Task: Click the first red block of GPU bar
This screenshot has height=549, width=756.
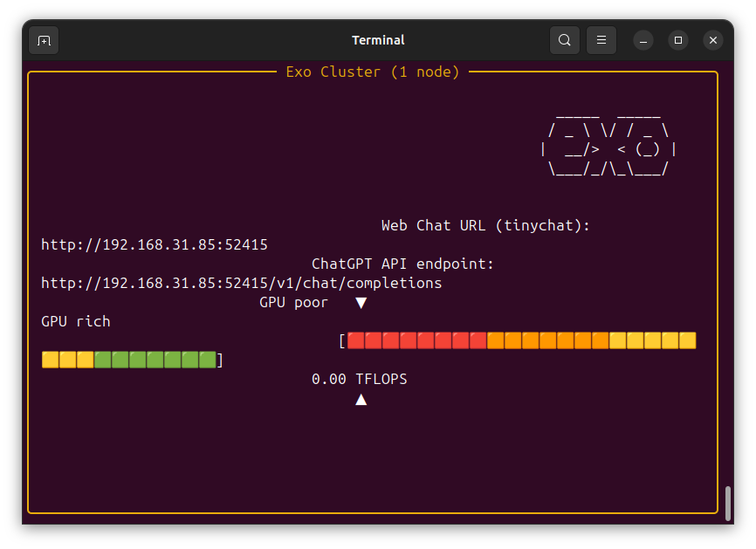Action: pyautogui.click(x=355, y=340)
